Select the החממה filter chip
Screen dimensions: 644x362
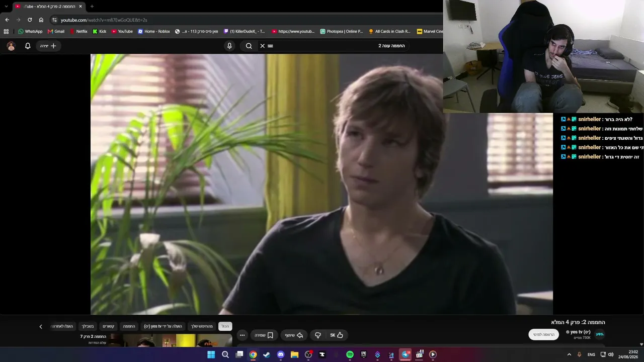[129, 326]
